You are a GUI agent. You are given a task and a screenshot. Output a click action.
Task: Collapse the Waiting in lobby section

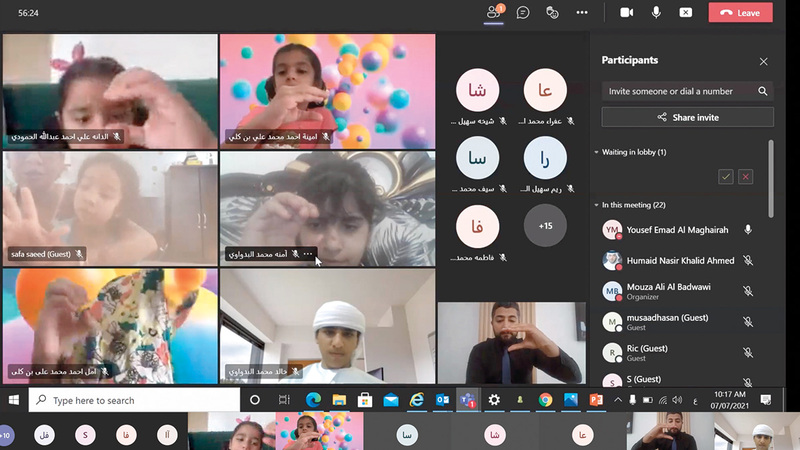[597, 152]
